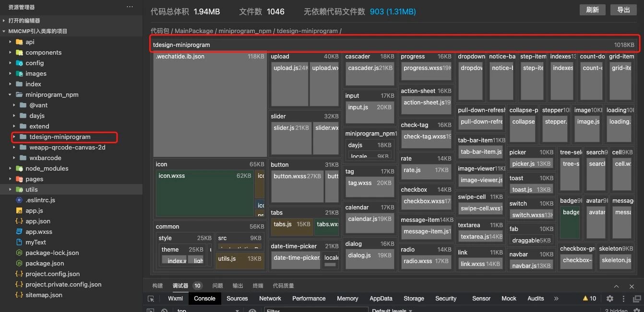Open devtools settings gear icon
The width and height of the screenshot is (644, 312).
coord(610,298)
